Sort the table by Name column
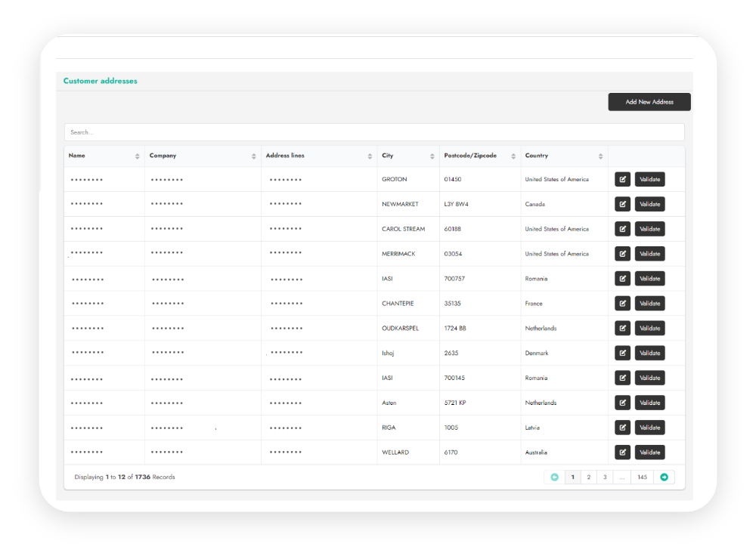This screenshot has height=556, width=756. point(138,156)
